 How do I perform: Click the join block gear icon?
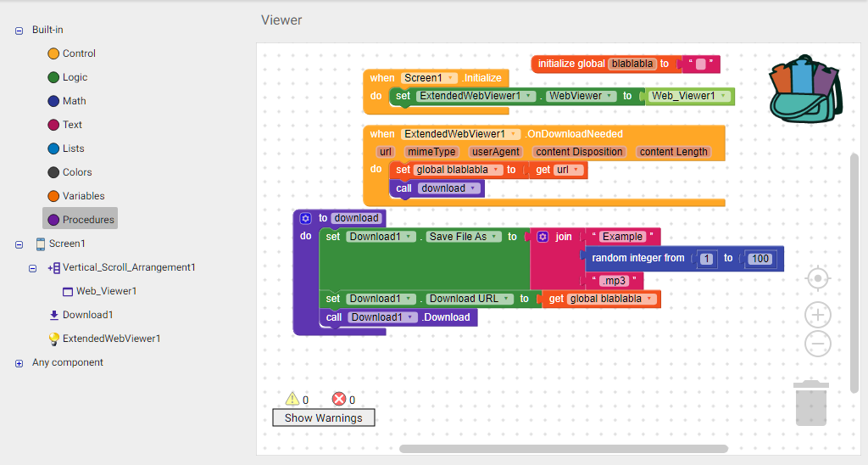coord(542,237)
